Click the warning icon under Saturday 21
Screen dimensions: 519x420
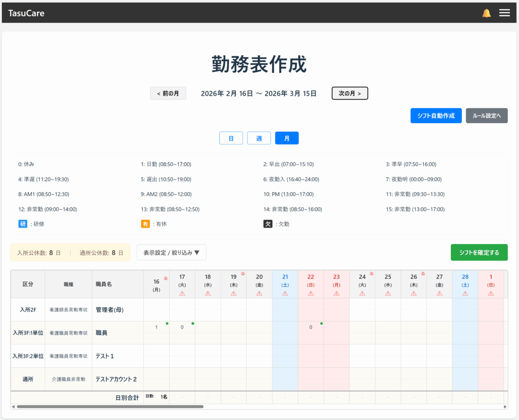285,293
